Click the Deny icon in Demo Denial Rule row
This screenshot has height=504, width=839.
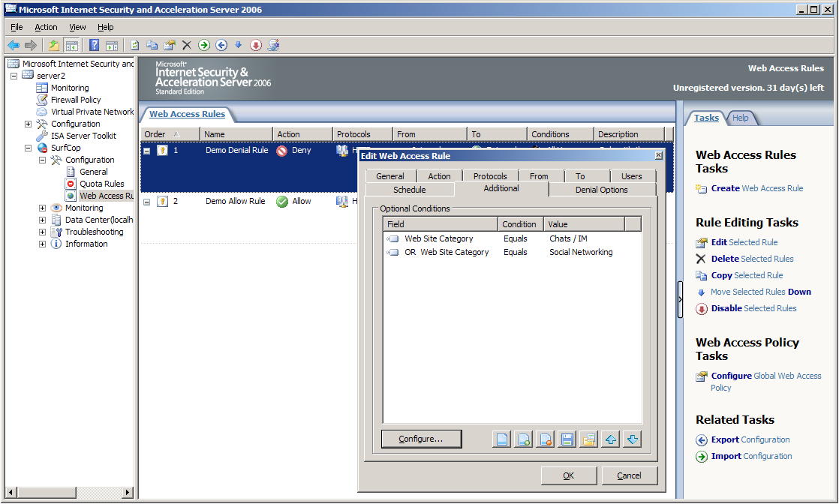(282, 151)
